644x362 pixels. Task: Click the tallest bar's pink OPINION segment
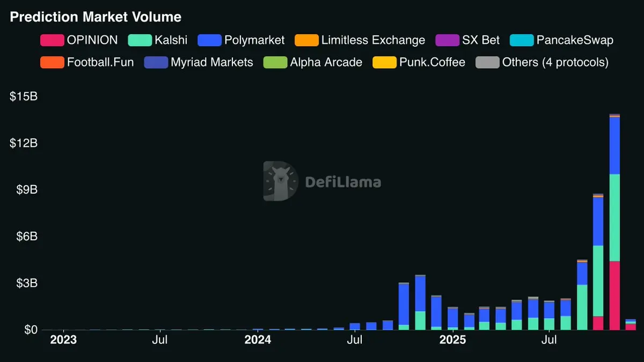pos(614,295)
